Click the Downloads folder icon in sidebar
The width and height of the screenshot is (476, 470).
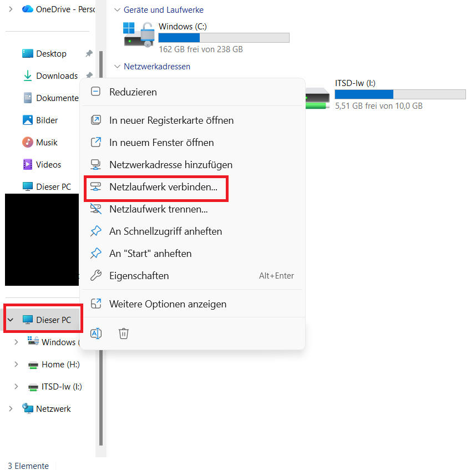(28, 76)
